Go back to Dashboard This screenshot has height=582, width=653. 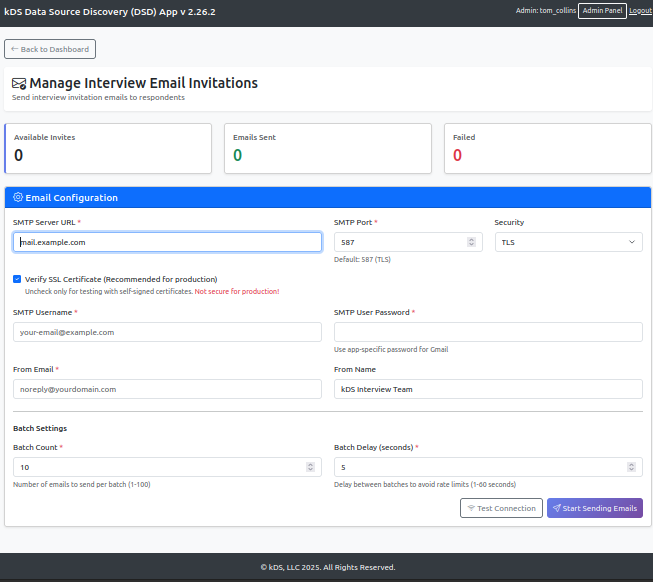50,49
